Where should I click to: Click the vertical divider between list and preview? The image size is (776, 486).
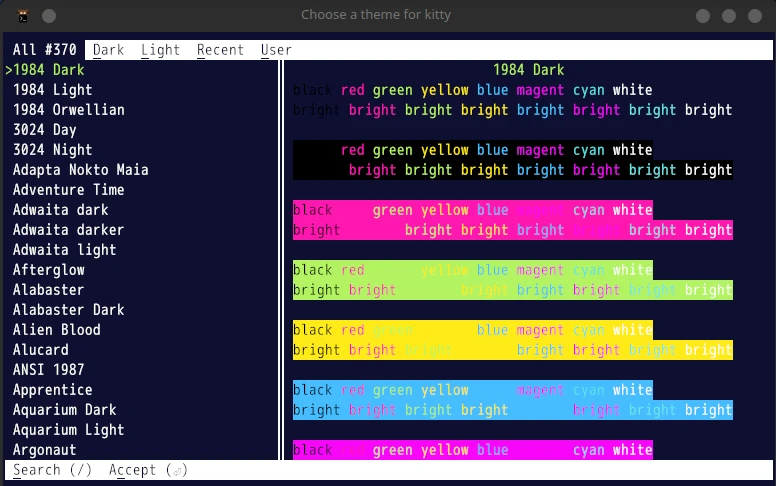280,260
